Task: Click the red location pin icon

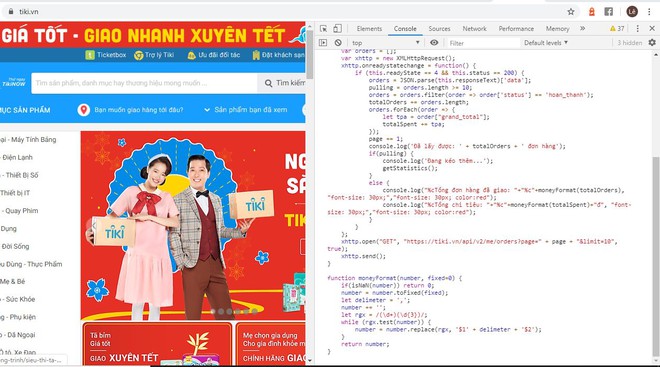Action: tap(84, 110)
